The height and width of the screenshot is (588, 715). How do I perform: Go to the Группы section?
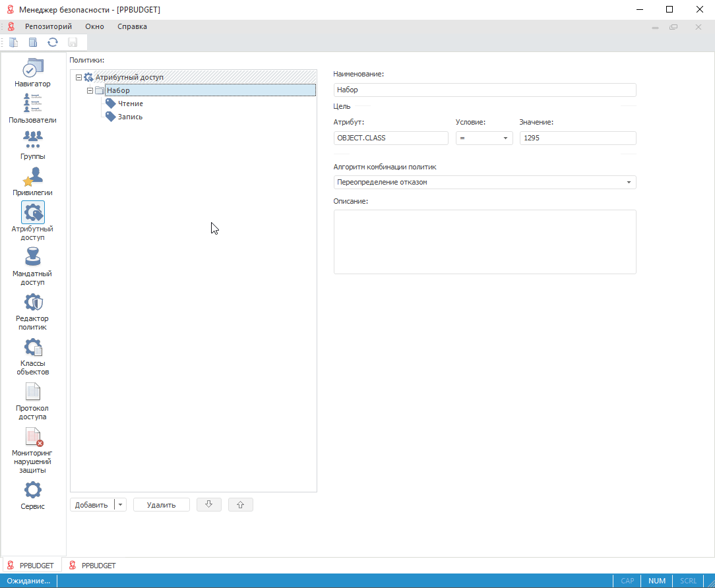click(x=33, y=145)
